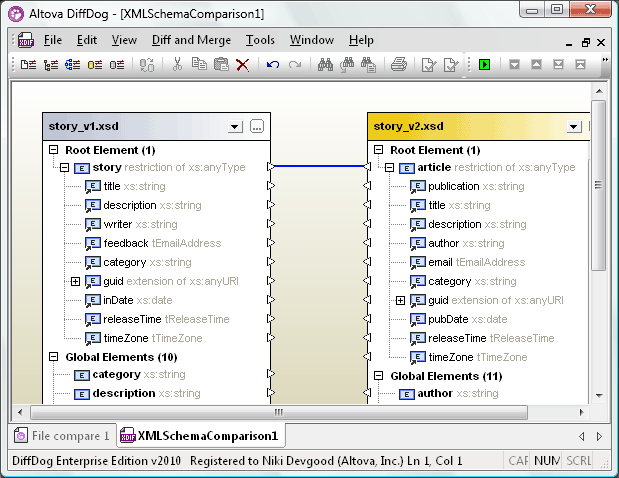Click the Compare Directories toolbar icon

tap(51, 64)
